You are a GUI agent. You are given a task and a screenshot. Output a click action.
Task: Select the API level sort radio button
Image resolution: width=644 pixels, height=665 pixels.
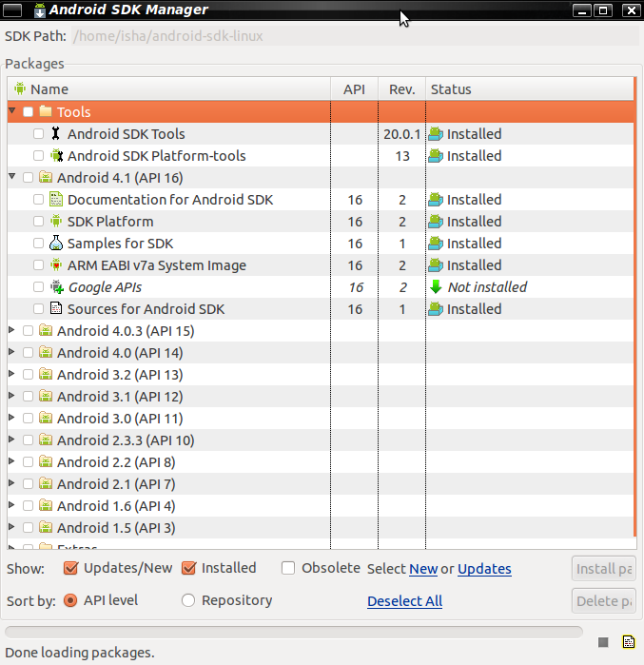(70, 600)
